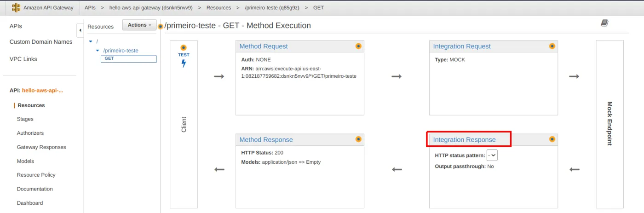644x213 pixels.
Task: Click the hello-aws-api API name link
Action: pos(42,91)
